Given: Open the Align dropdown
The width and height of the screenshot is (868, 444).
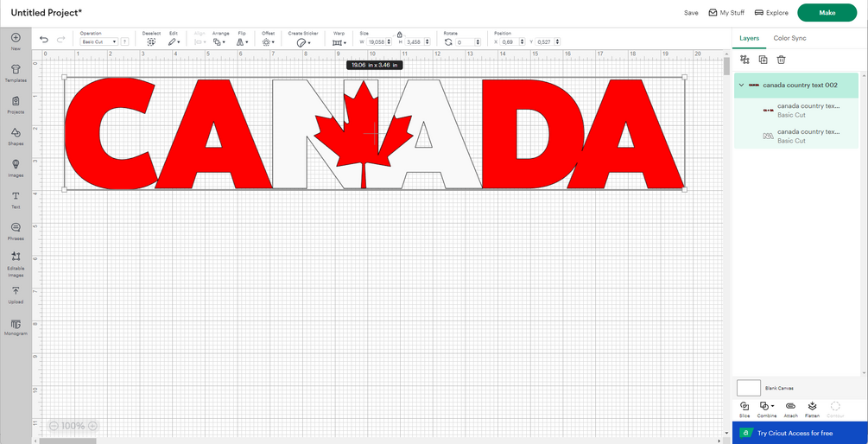Looking at the screenshot, I should (200, 41).
